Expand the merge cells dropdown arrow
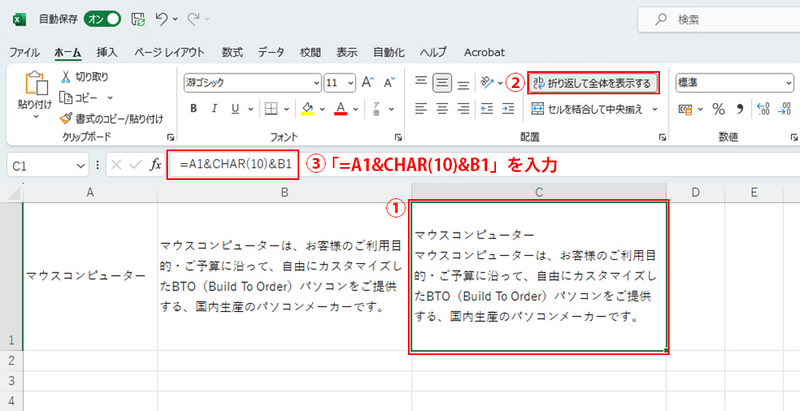 point(655,109)
